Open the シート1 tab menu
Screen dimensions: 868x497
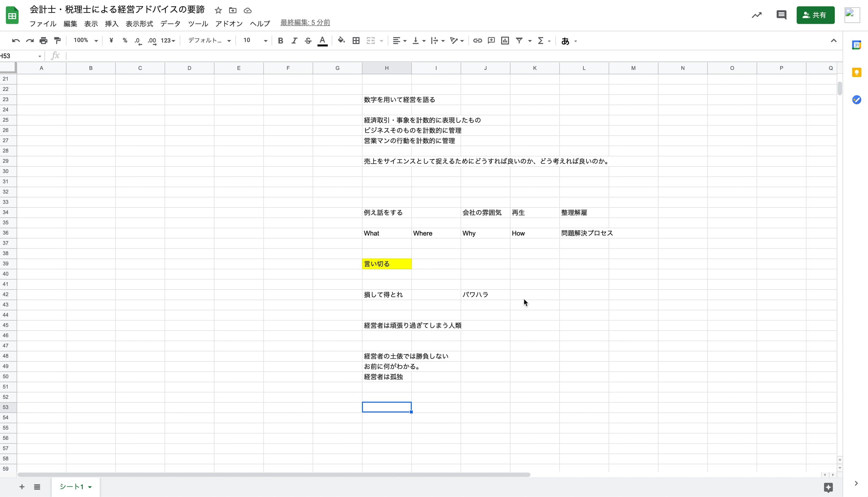90,487
